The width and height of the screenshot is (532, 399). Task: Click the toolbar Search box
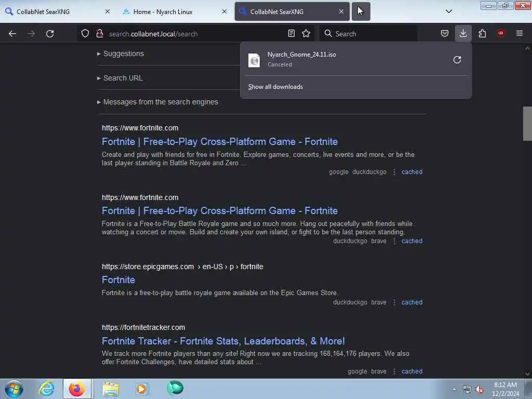(x=368, y=34)
